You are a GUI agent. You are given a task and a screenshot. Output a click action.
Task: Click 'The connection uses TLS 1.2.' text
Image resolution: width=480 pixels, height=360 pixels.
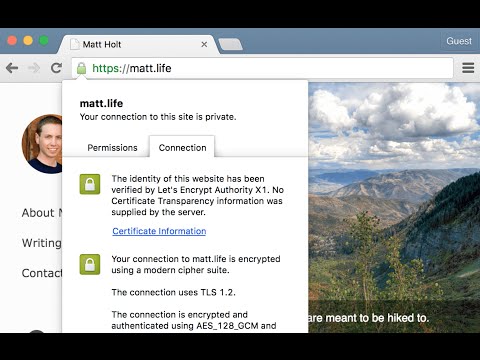pyautogui.click(x=174, y=292)
